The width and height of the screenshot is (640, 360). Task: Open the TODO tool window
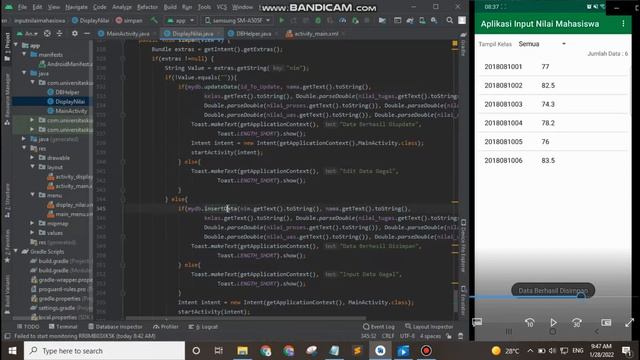28,327
